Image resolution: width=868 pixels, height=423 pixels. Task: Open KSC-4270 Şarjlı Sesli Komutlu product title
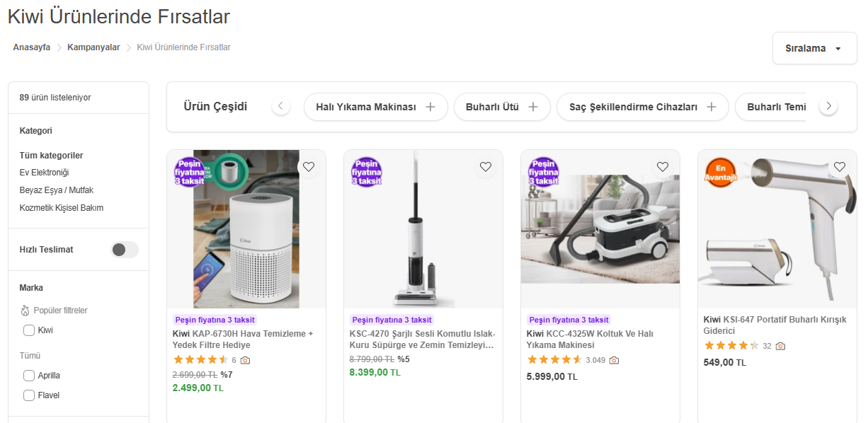[x=423, y=340]
